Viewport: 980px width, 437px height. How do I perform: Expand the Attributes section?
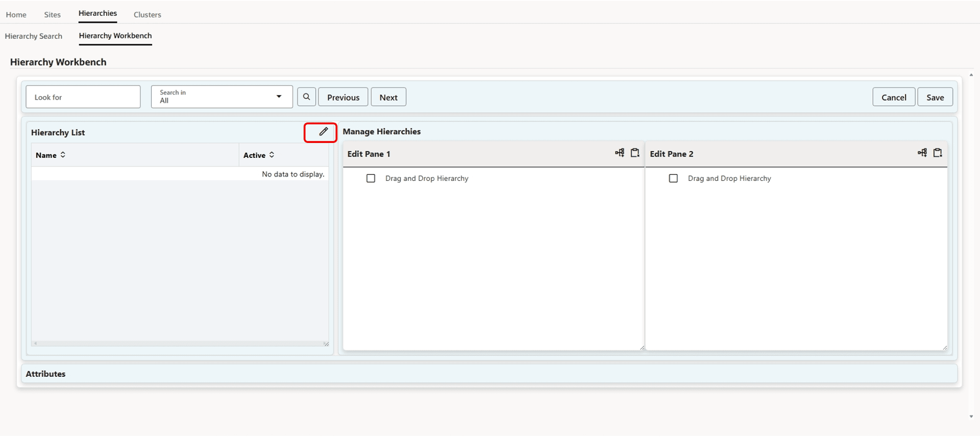click(x=489, y=374)
